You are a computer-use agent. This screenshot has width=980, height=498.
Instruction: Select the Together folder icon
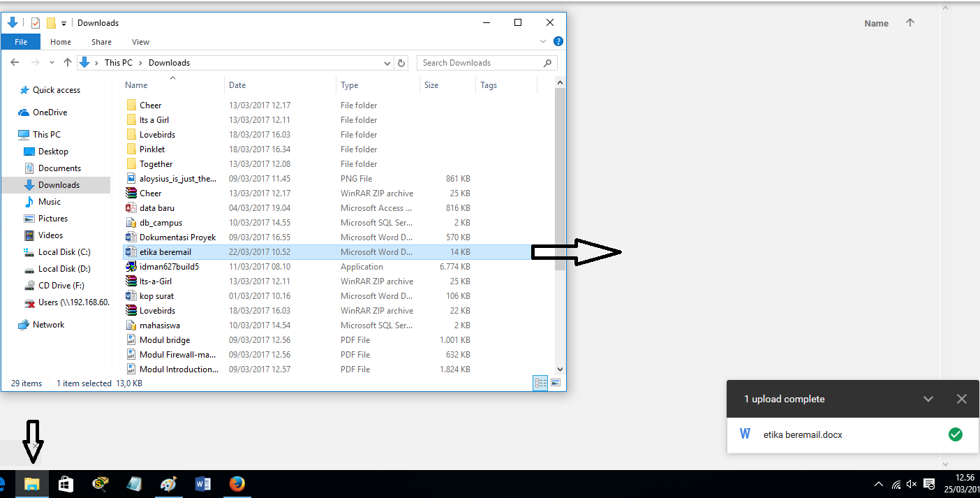(x=131, y=164)
